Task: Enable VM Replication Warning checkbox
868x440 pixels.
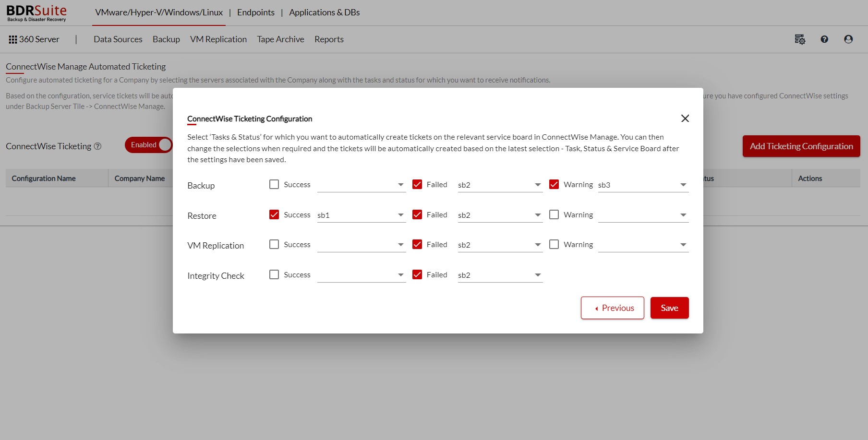Action: click(x=554, y=244)
